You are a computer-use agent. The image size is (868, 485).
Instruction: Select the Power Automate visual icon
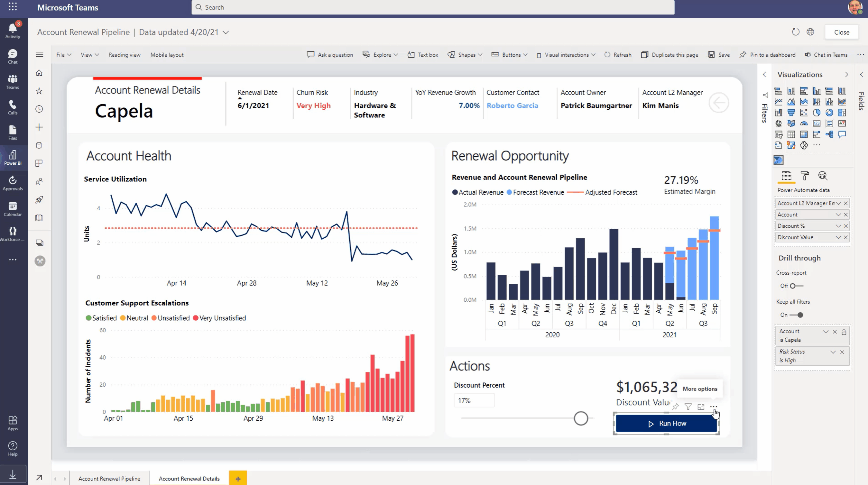778,160
